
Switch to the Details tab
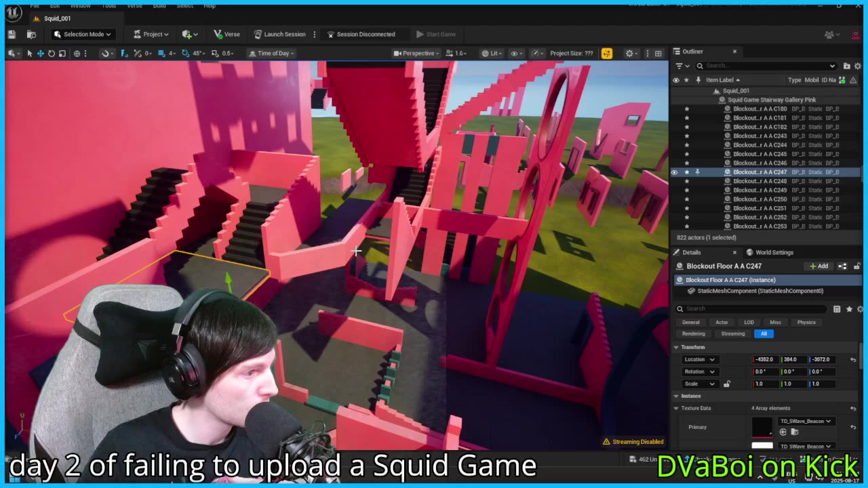[x=691, y=252]
